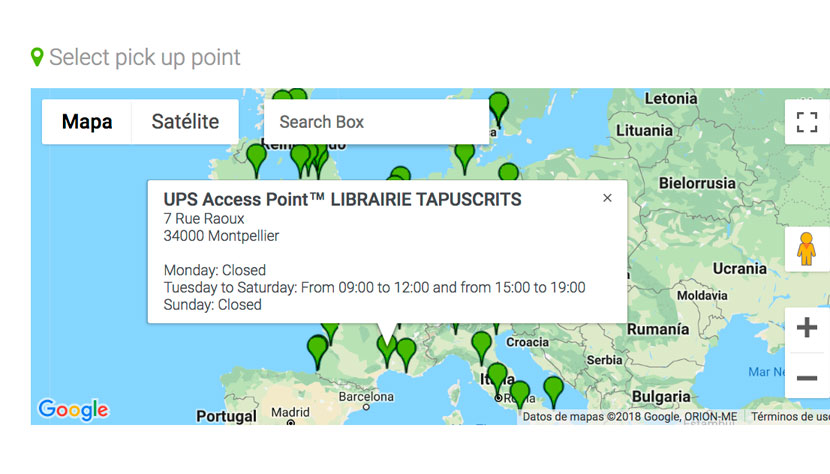Zoom out with the minus button
Image resolution: width=830 pixels, height=474 pixels.
tap(807, 378)
